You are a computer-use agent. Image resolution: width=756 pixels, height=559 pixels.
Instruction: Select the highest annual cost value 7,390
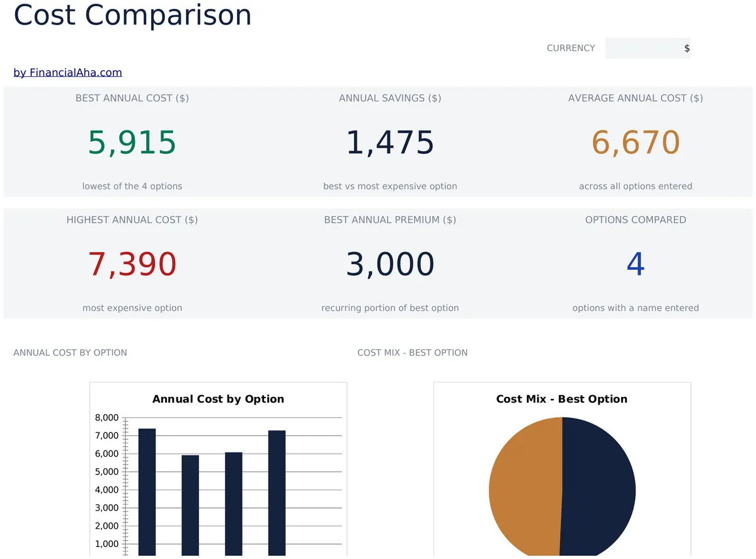pyautogui.click(x=132, y=264)
